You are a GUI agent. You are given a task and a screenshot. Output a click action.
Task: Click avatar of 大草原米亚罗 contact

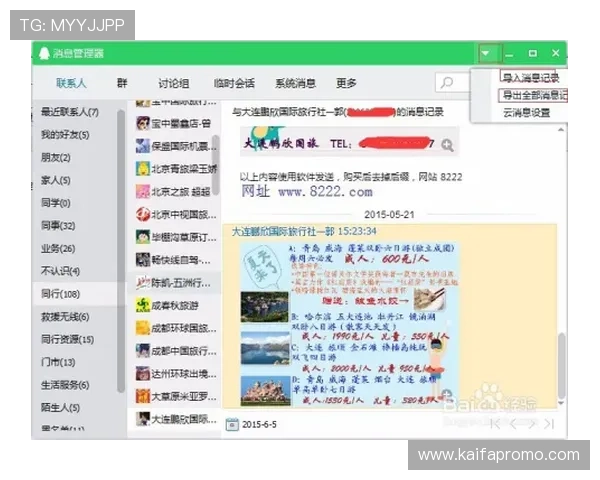pos(143,396)
